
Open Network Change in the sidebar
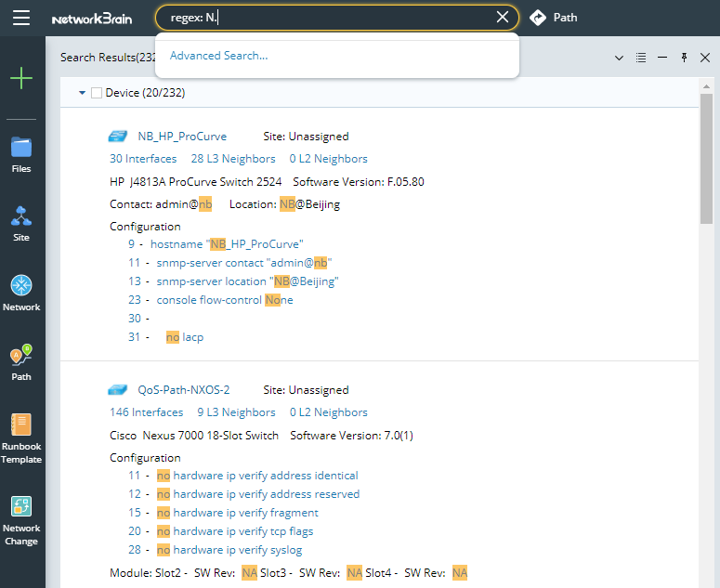[x=21, y=521]
